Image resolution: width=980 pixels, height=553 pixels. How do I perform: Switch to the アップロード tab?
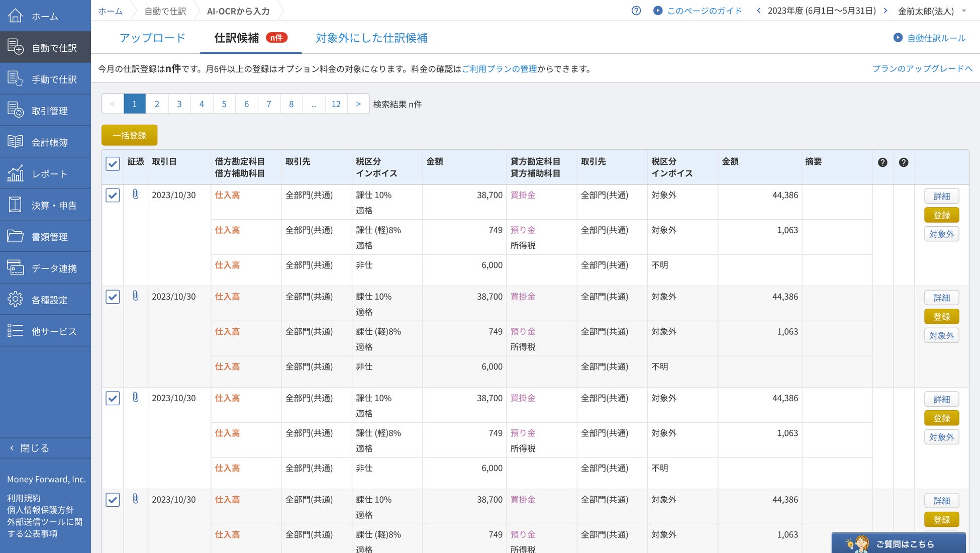tap(152, 38)
